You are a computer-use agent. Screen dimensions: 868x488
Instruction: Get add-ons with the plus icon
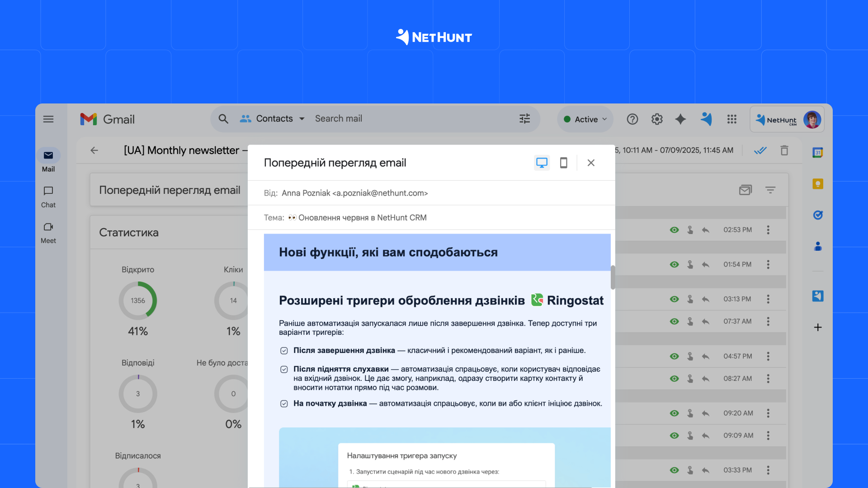[x=818, y=327]
